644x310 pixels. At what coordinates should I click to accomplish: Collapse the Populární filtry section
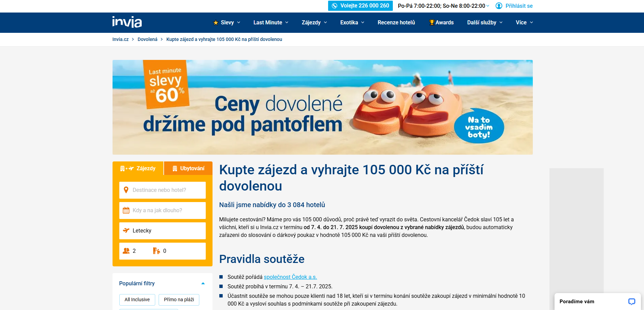(203, 284)
